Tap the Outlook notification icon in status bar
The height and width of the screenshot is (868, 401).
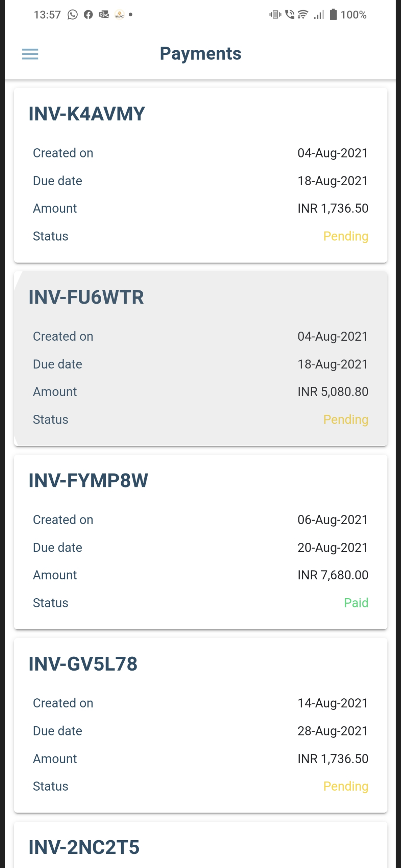point(104,15)
